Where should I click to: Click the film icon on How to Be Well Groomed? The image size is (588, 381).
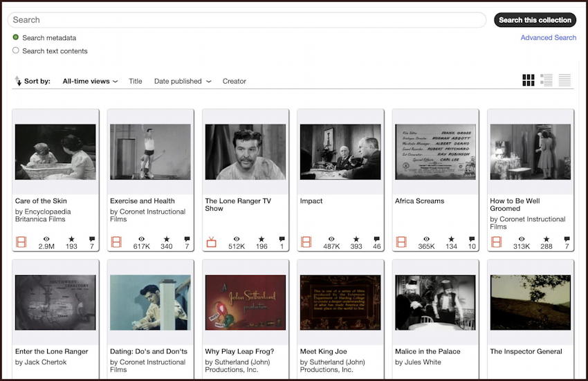tap(496, 242)
